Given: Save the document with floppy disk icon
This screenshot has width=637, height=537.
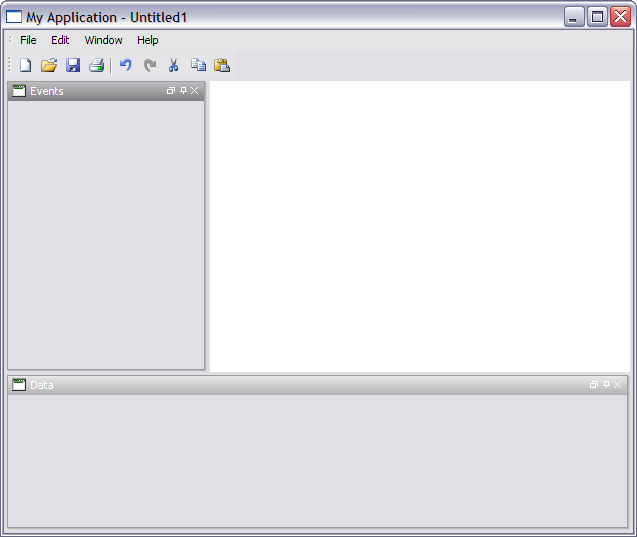Looking at the screenshot, I should point(73,65).
